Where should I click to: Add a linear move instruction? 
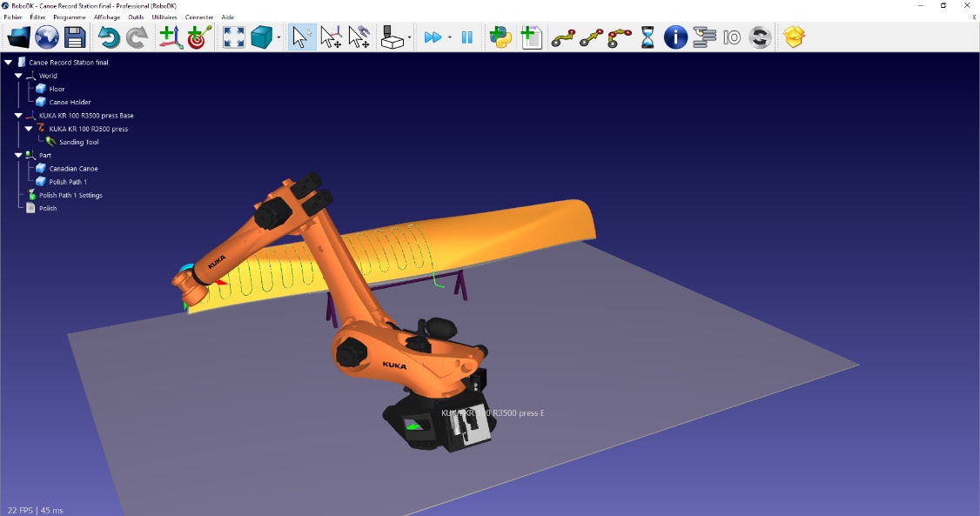pos(591,37)
